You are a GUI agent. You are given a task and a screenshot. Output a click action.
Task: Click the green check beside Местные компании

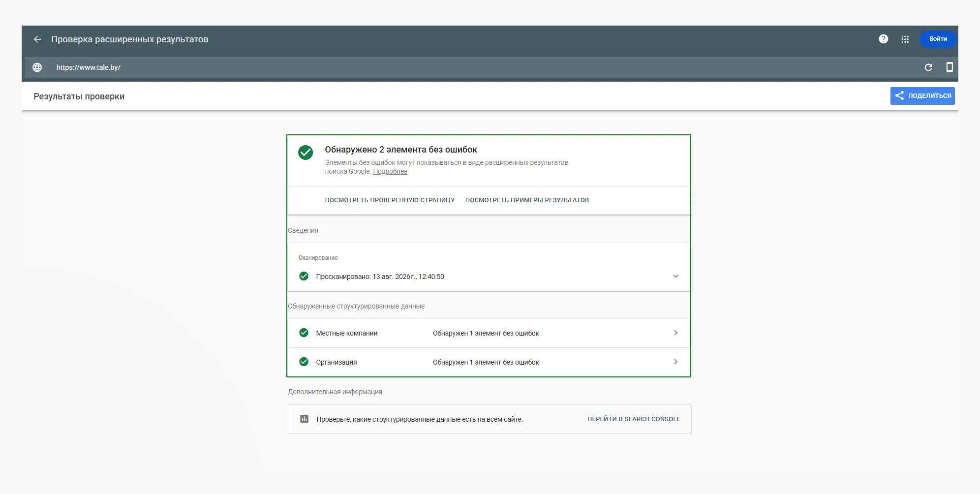pos(304,333)
